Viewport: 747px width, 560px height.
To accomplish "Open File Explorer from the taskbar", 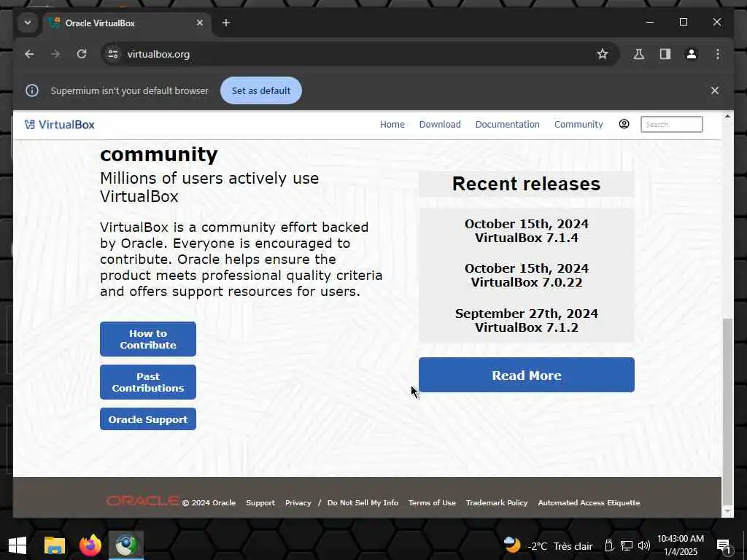I will click(54, 545).
